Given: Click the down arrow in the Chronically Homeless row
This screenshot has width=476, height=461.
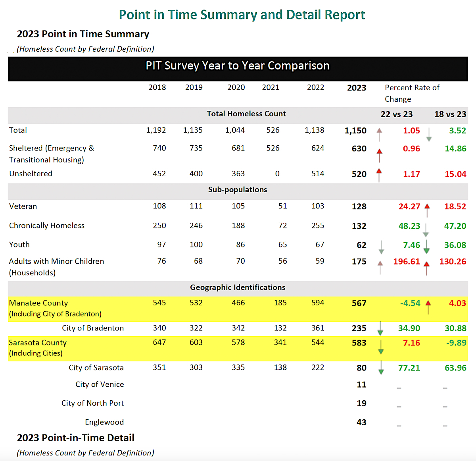Looking at the screenshot, I should coord(426,230).
